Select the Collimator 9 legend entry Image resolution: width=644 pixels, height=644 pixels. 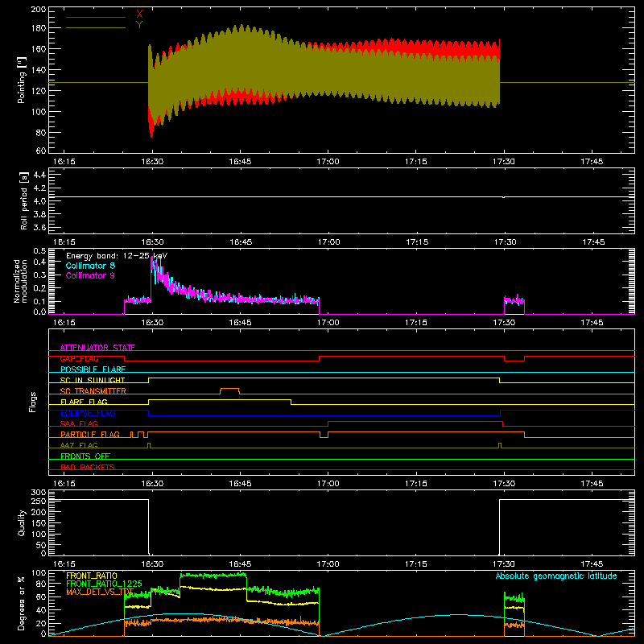point(90,275)
